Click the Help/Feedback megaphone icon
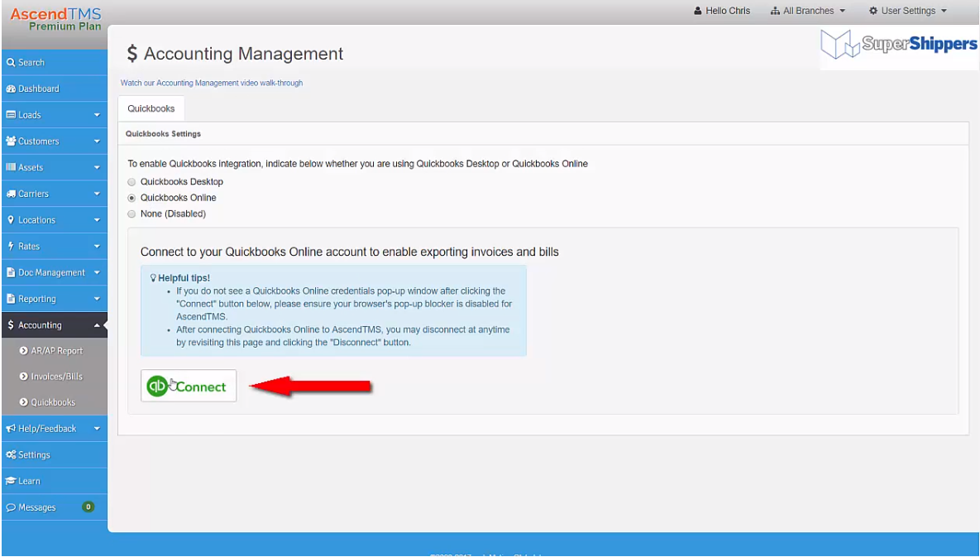The image size is (980, 557). [11, 429]
